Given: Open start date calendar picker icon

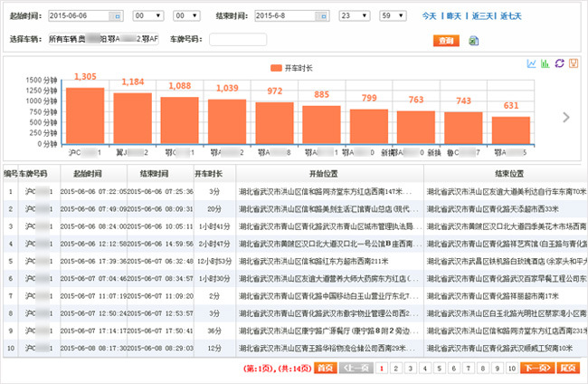Looking at the screenshot, I should 117,16.
